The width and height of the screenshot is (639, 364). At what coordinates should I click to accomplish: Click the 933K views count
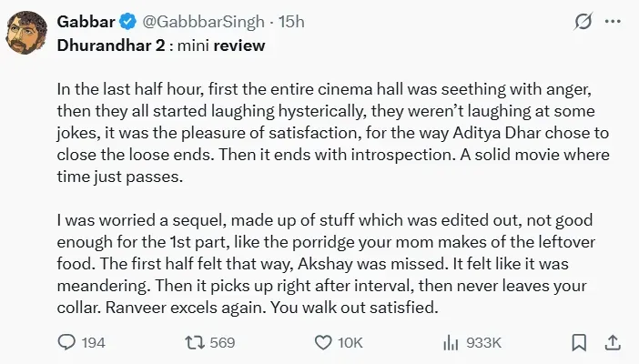click(483, 343)
